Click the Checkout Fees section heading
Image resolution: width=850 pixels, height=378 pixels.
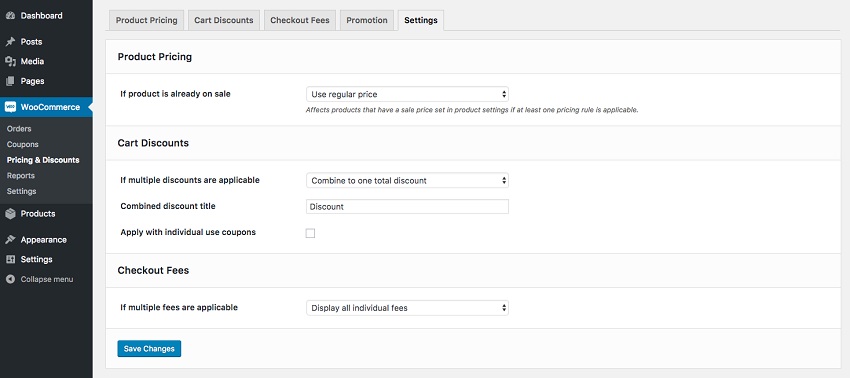[153, 270]
